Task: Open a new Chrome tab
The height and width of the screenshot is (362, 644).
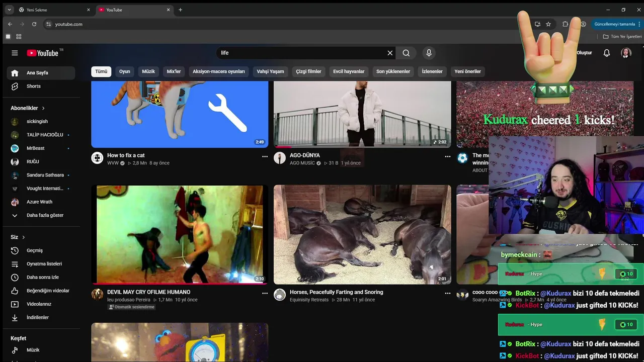Action: (180, 10)
